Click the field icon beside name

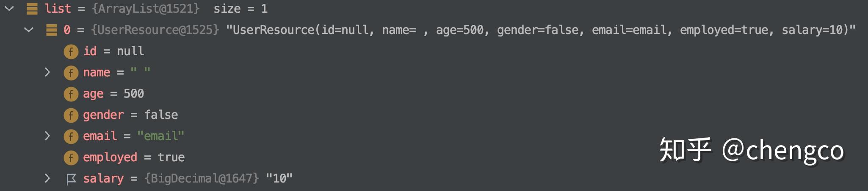(71, 73)
